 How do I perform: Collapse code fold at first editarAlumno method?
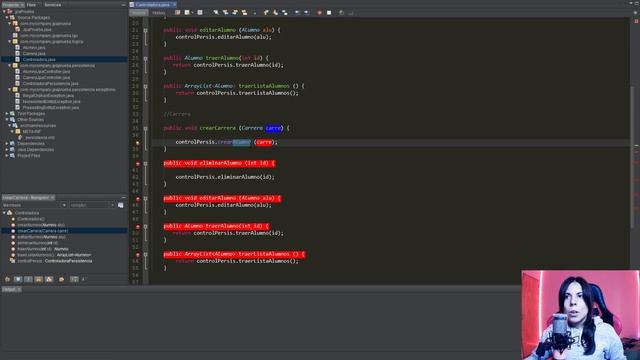click(145, 30)
